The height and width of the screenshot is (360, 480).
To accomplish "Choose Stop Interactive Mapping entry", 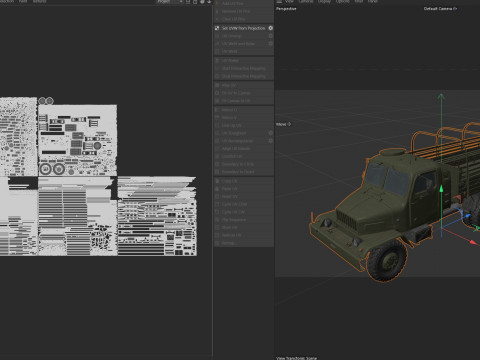I will pyautogui.click(x=243, y=76).
